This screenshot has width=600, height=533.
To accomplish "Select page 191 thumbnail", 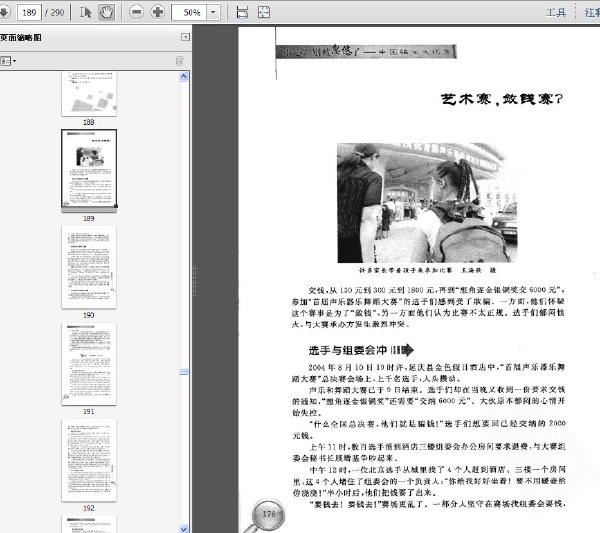I will click(89, 364).
